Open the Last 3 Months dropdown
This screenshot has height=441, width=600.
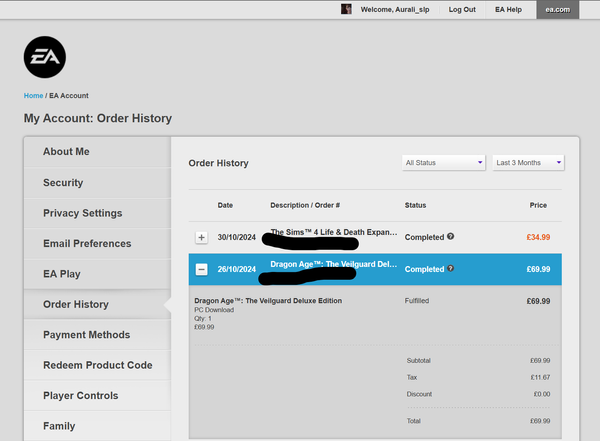coord(528,163)
